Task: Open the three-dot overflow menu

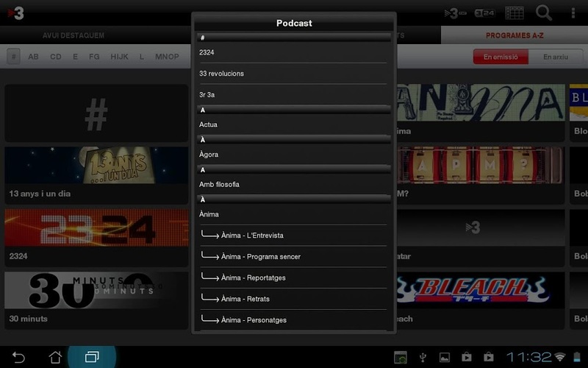Action: pyautogui.click(x=573, y=13)
